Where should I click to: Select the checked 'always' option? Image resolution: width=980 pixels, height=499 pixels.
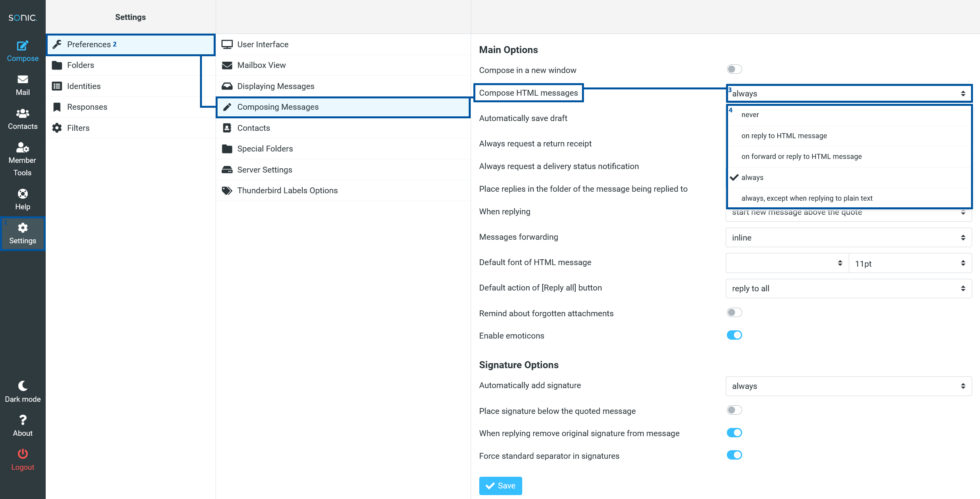coord(849,178)
